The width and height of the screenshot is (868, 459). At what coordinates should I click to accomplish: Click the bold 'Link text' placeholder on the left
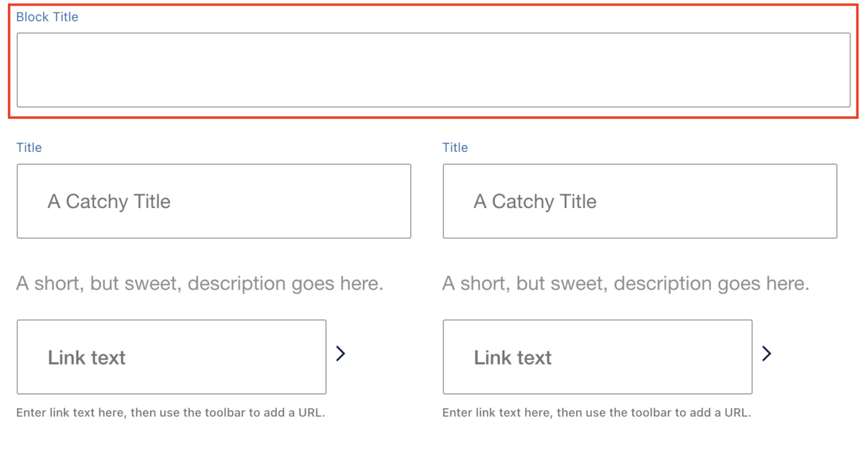86,357
